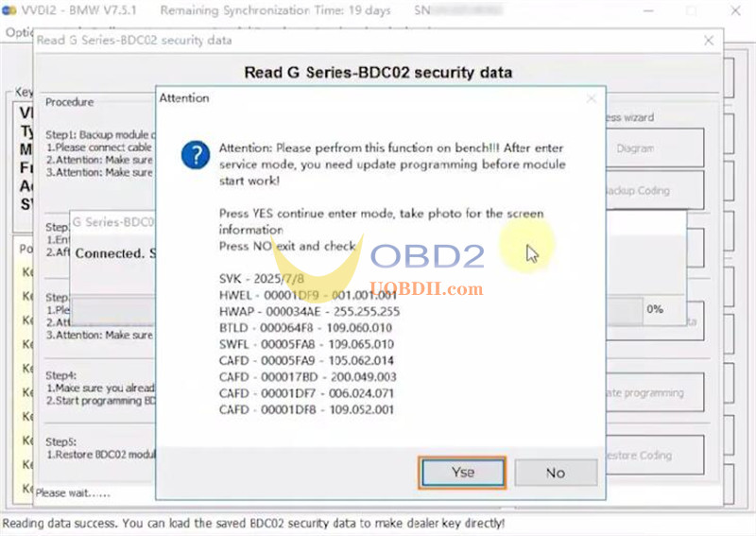Select the CAFD 000017BD line

(308, 377)
